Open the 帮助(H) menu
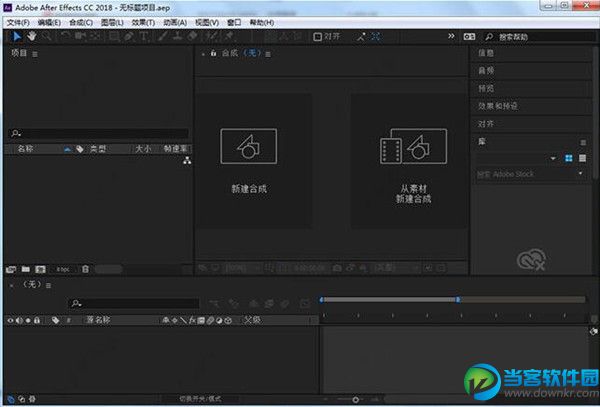Viewport: 600px width, 407px height. click(262, 23)
